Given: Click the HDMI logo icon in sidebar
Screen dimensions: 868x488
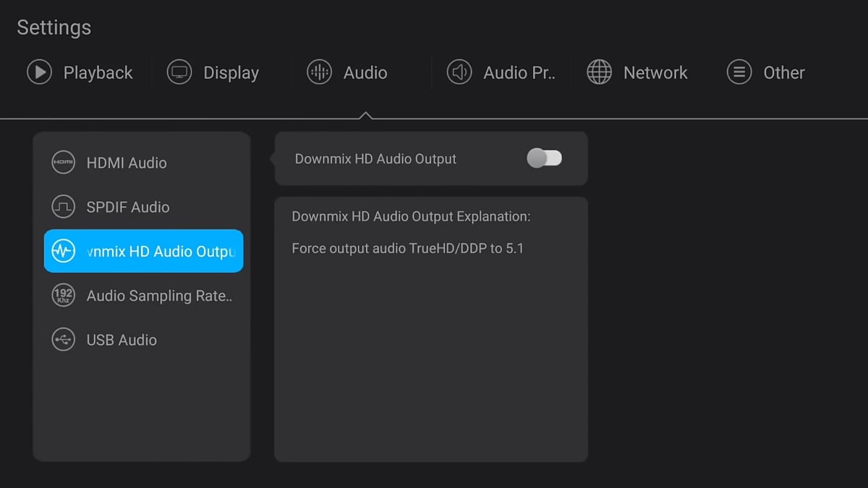Looking at the screenshot, I should coord(64,163).
